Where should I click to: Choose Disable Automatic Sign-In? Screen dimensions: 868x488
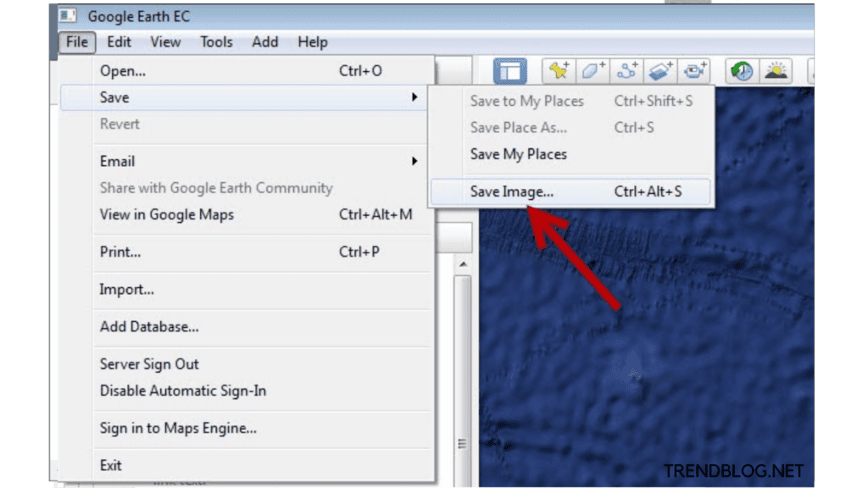[x=243, y=391]
